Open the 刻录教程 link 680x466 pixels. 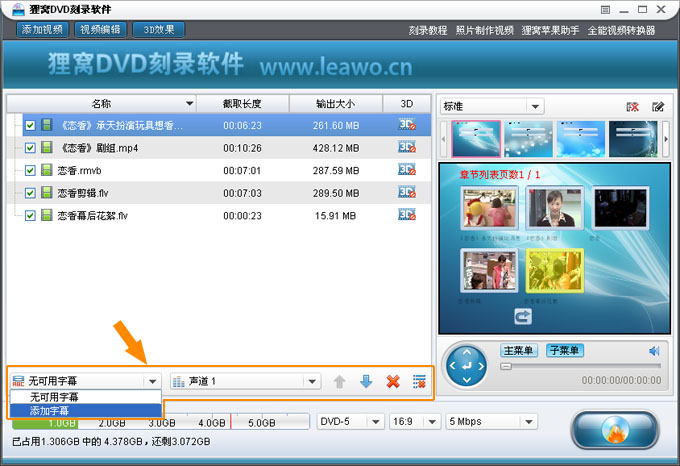point(428,30)
